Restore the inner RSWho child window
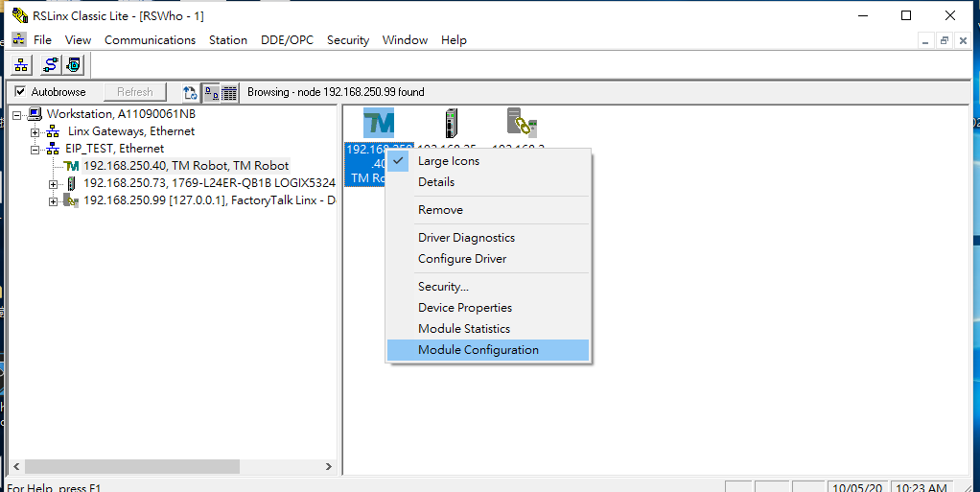This screenshot has height=492, width=980. click(945, 40)
